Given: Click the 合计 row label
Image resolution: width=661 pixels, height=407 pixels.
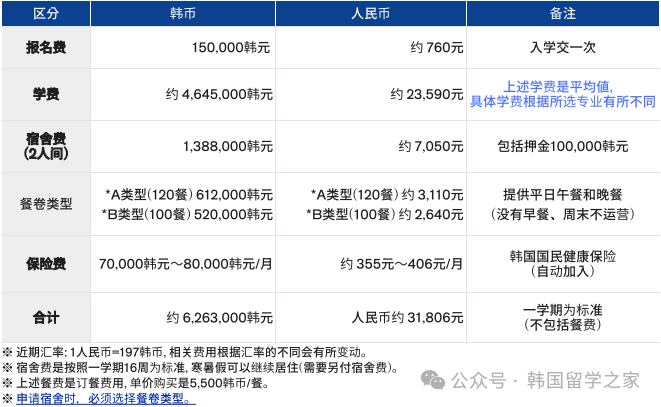Looking at the screenshot, I should click(x=46, y=318).
